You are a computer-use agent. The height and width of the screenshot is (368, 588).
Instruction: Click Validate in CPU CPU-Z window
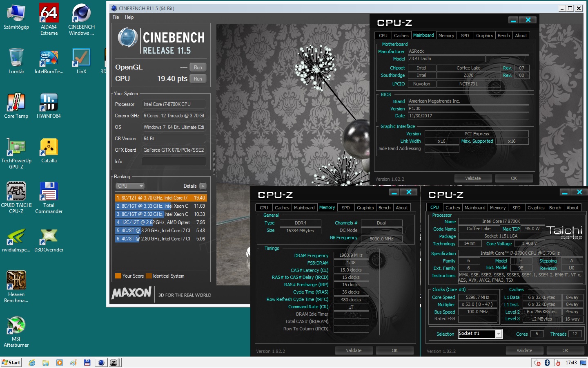point(524,350)
